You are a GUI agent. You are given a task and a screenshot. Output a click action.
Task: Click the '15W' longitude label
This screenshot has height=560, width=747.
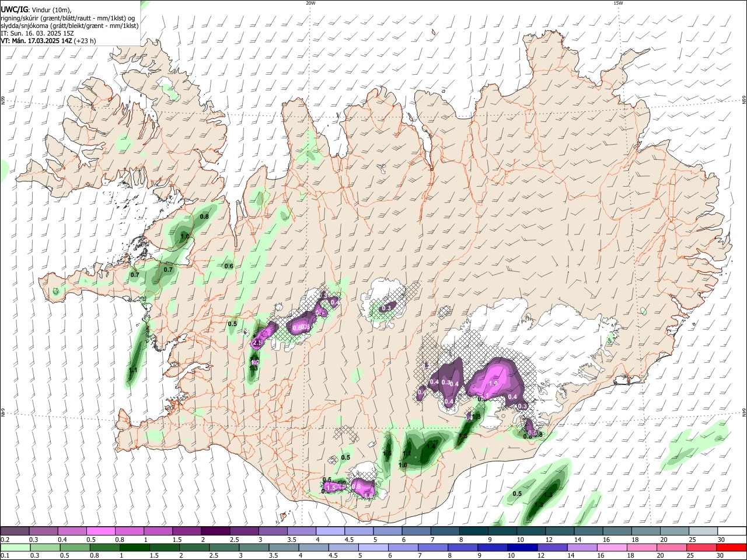(x=618, y=3)
